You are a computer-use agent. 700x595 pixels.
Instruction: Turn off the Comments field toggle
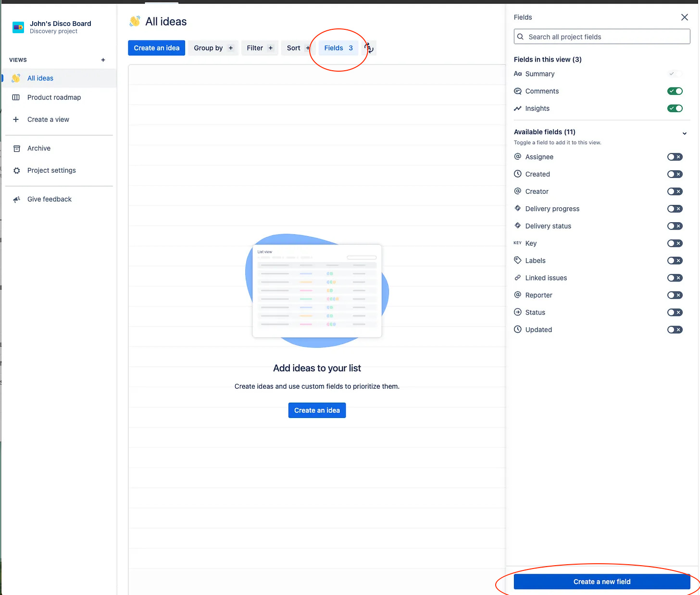(x=675, y=91)
